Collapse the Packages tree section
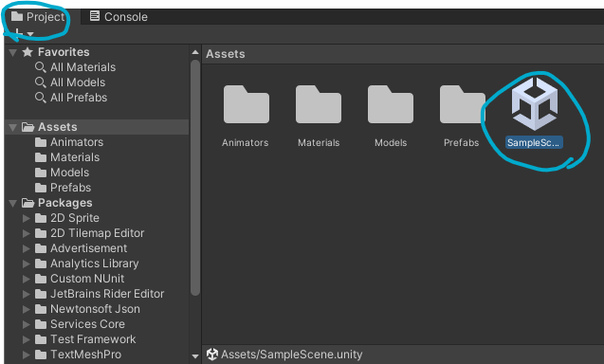 (x=13, y=204)
